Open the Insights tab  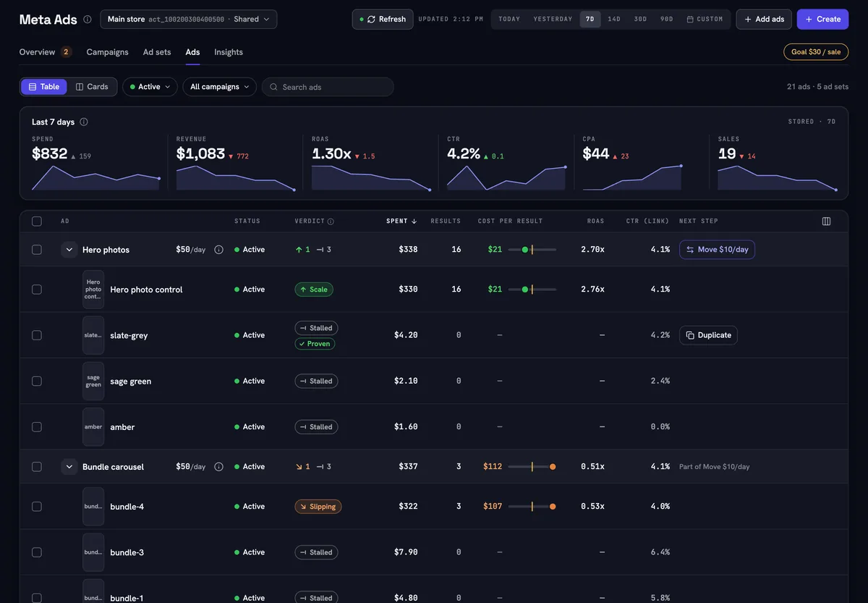click(229, 52)
